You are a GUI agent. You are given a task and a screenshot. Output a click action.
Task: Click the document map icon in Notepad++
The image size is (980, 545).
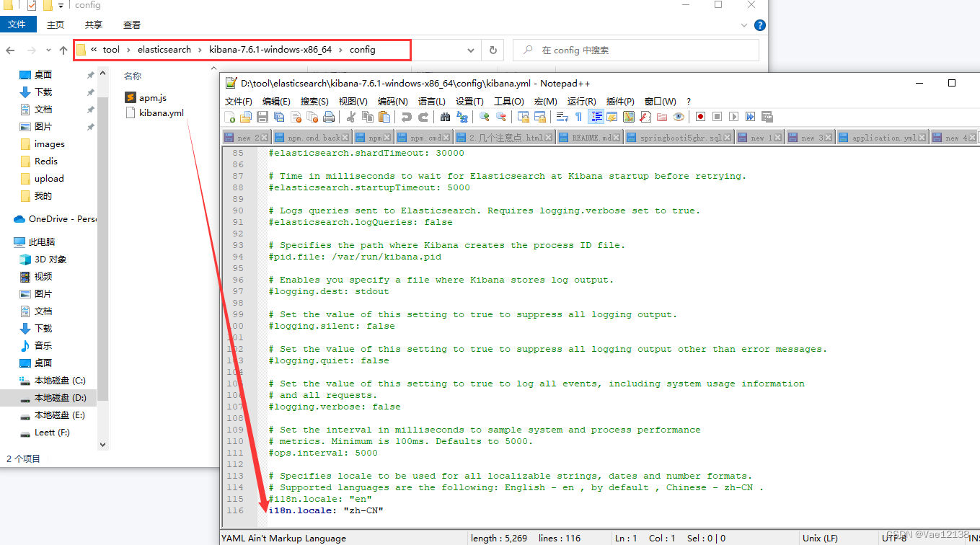pos(629,117)
